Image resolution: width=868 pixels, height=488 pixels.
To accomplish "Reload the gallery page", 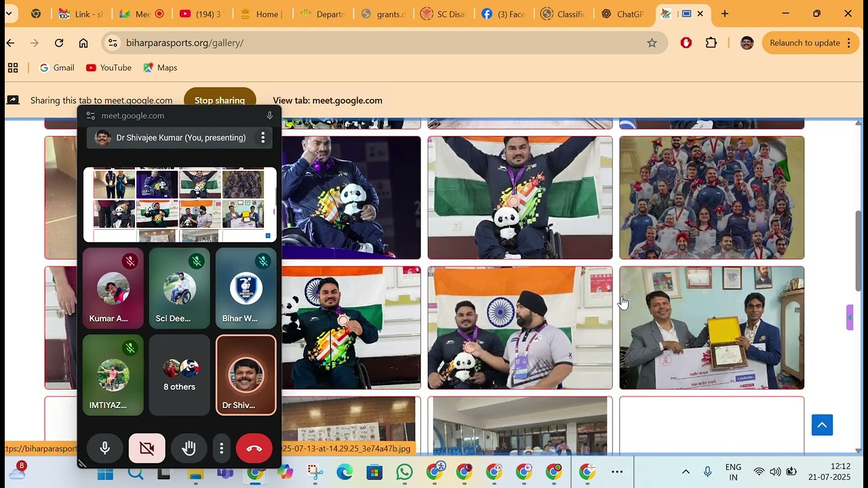I will coord(59,43).
